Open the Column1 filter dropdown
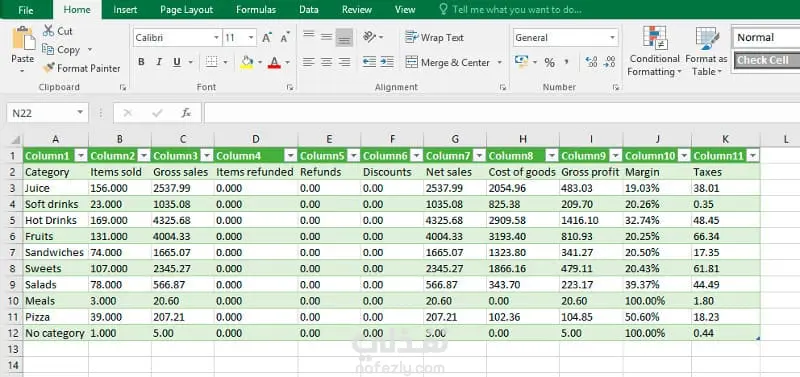The width and height of the screenshot is (800, 377). click(82, 156)
